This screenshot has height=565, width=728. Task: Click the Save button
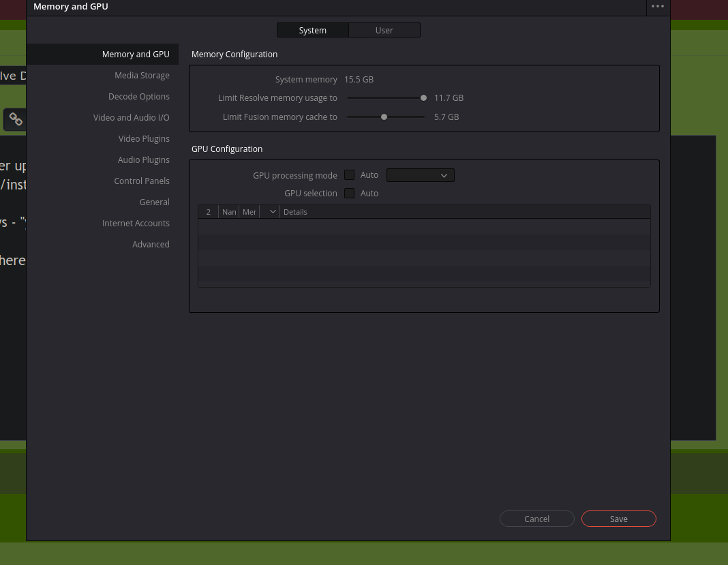(618, 519)
